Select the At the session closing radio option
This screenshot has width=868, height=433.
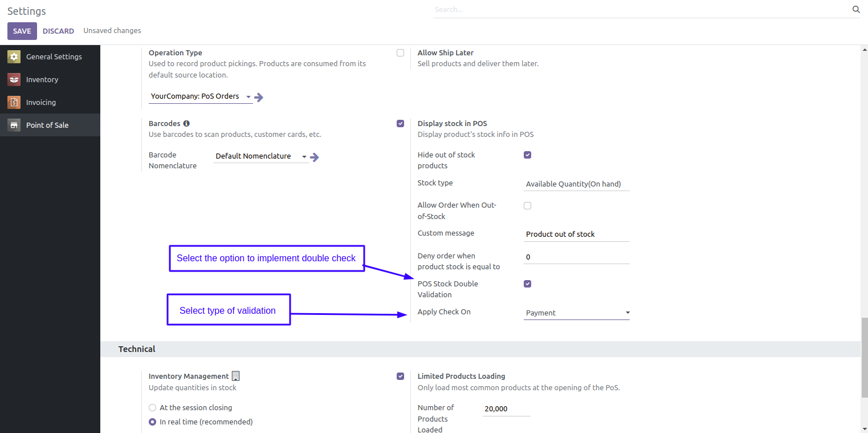pyautogui.click(x=152, y=407)
